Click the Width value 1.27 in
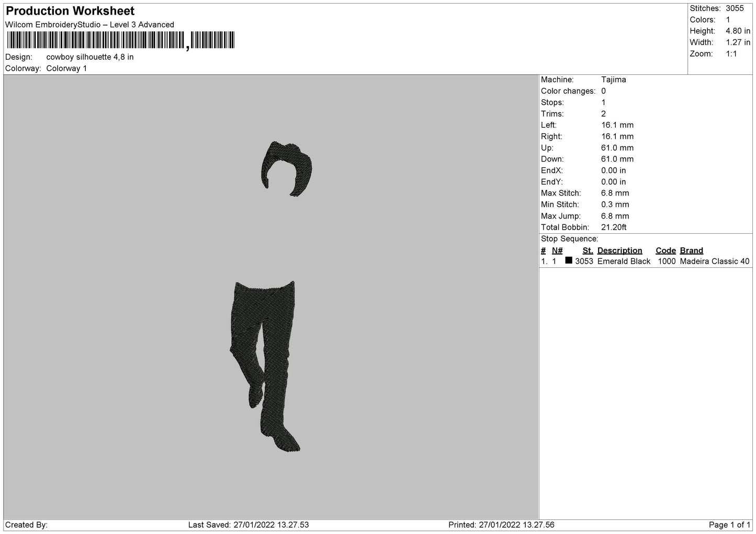The height and width of the screenshot is (534, 756). coord(738,42)
